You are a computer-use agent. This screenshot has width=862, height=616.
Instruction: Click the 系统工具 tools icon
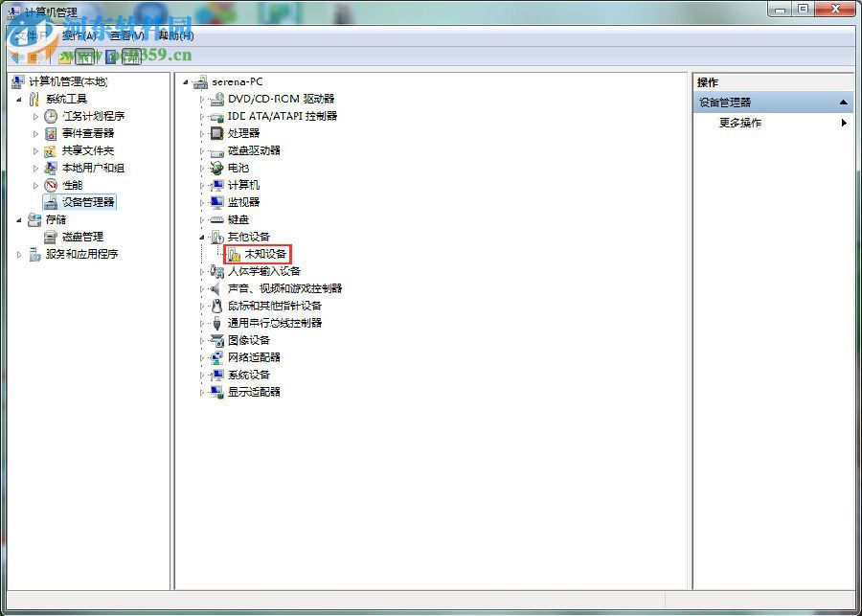[x=34, y=99]
